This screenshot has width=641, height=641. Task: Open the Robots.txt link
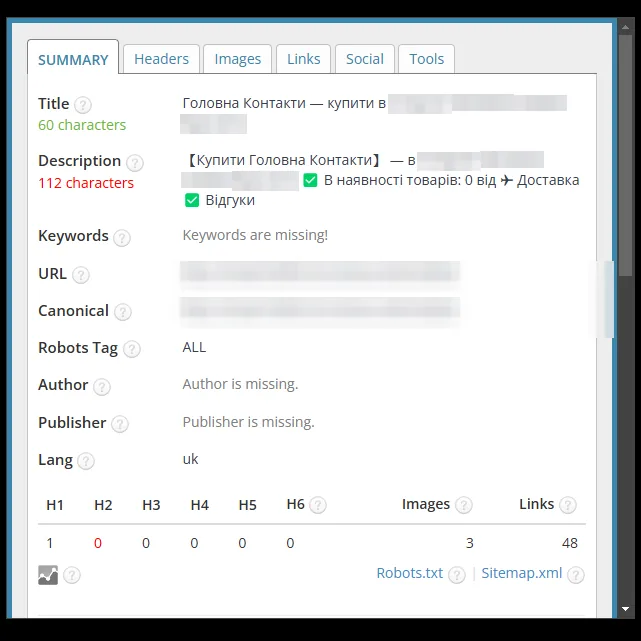tap(410, 573)
